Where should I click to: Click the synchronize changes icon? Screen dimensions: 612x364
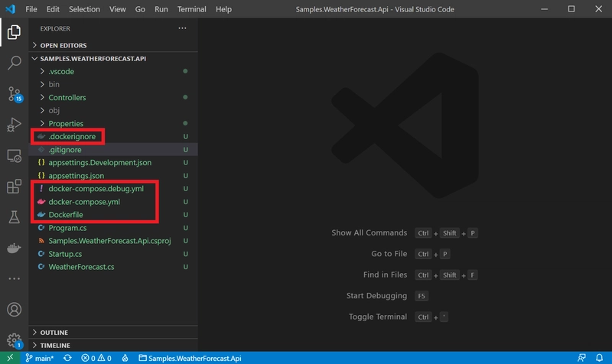[67, 358]
